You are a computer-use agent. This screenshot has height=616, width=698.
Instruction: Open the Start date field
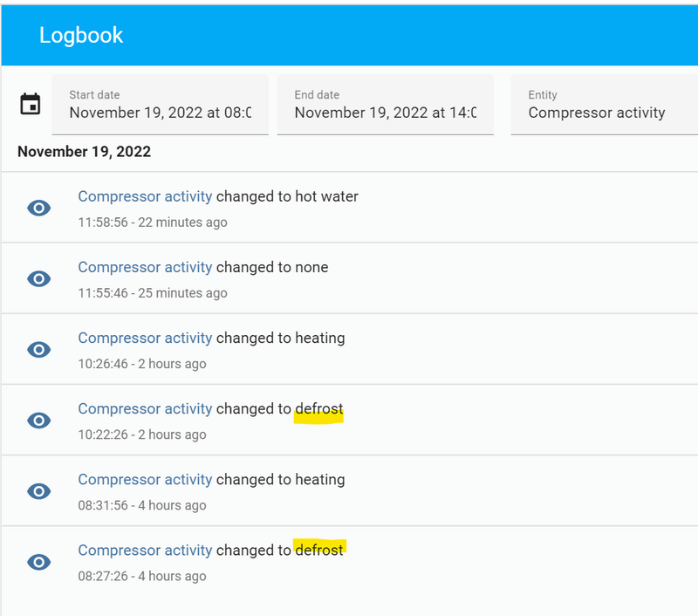160,105
